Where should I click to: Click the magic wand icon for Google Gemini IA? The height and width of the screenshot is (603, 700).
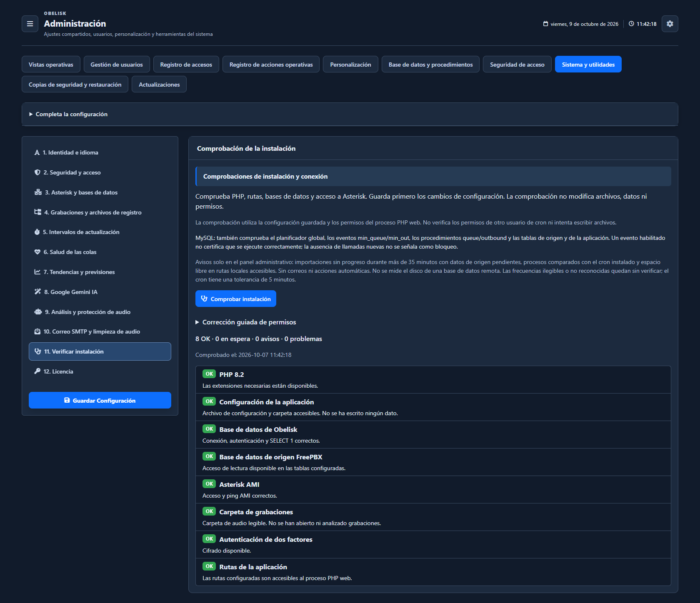(x=38, y=292)
